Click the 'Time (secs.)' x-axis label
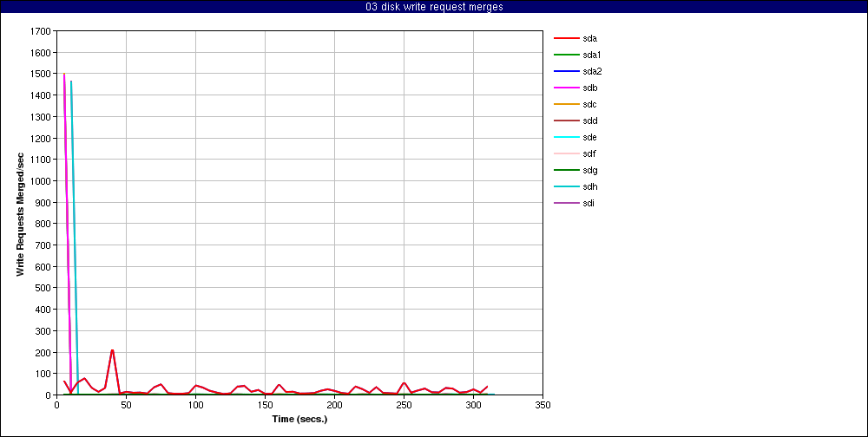Image resolution: width=868 pixels, height=437 pixels. (x=299, y=418)
